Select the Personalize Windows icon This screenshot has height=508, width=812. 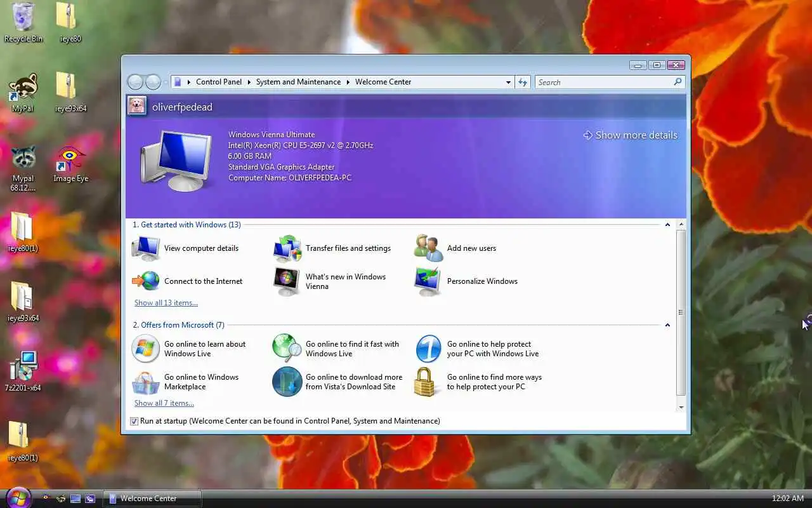[428, 281]
